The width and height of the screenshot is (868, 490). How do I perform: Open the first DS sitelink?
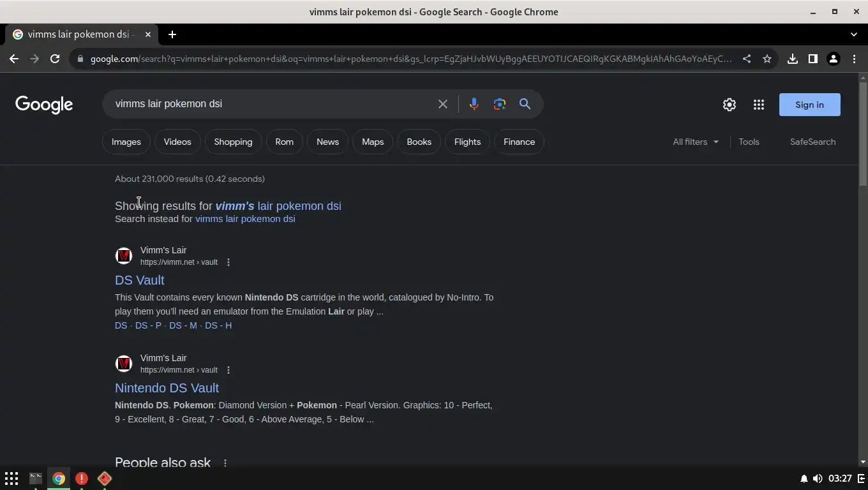(x=121, y=325)
